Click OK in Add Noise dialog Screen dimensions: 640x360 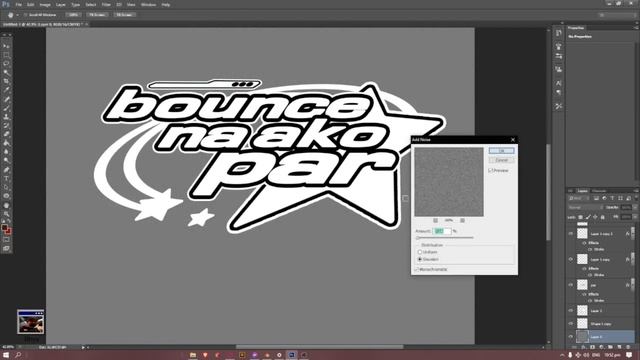501,151
